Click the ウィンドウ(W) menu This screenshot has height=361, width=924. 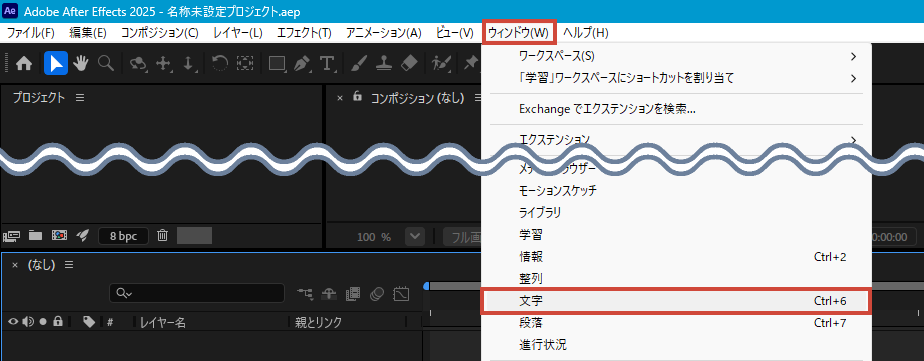click(519, 33)
